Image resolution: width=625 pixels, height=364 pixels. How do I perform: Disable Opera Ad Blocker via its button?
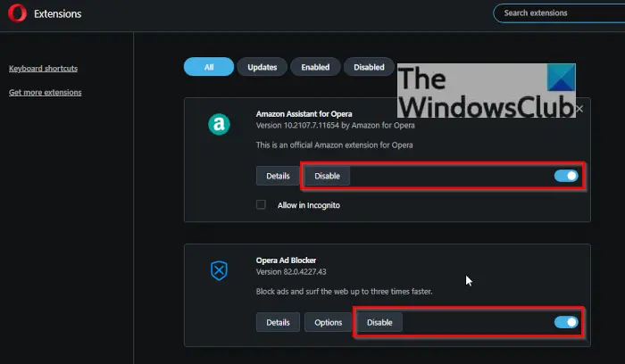pos(379,322)
